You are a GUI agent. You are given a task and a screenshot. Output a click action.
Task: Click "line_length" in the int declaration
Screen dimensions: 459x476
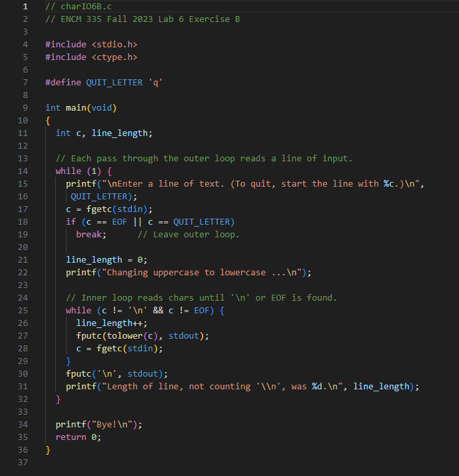pos(119,133)
